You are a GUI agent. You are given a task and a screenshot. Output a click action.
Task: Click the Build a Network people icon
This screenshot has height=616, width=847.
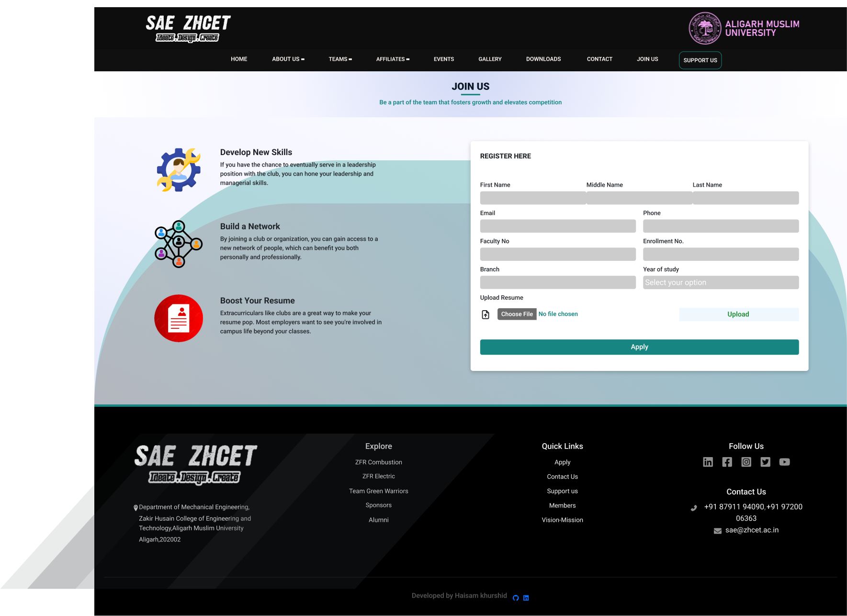(x=179, y=244)
